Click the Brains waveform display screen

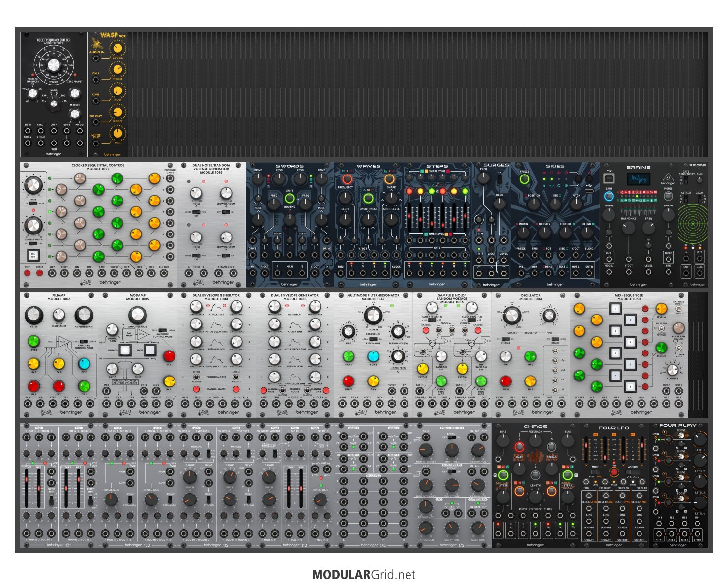click(638, 179)
